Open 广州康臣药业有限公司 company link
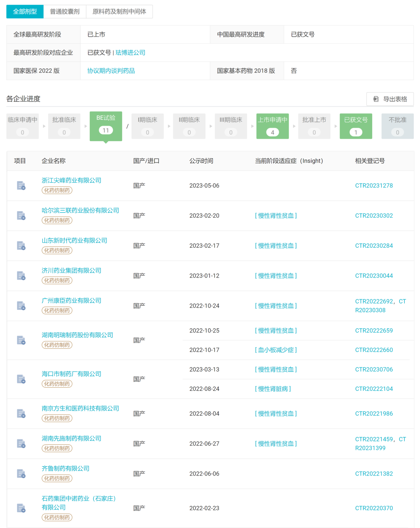The width and height of the screenshot is (420, 528). (72, 301)
